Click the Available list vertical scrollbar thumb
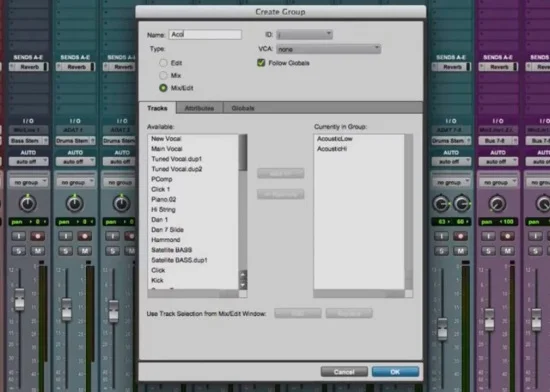550x392 pixels. coord(243,153)
